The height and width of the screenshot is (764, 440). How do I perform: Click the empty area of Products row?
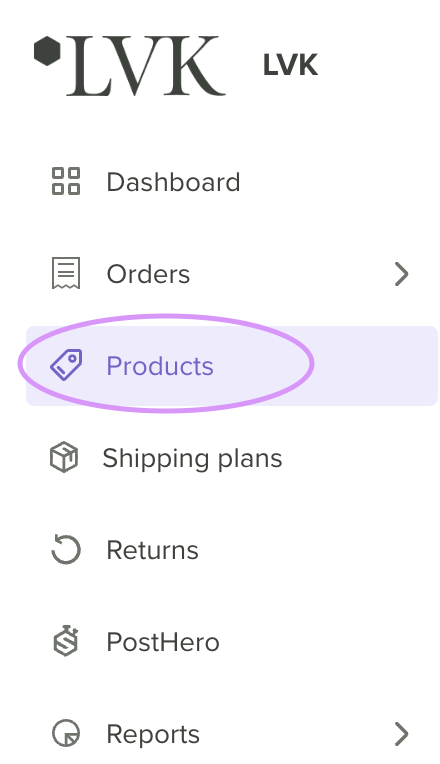[x=375, y=366]
